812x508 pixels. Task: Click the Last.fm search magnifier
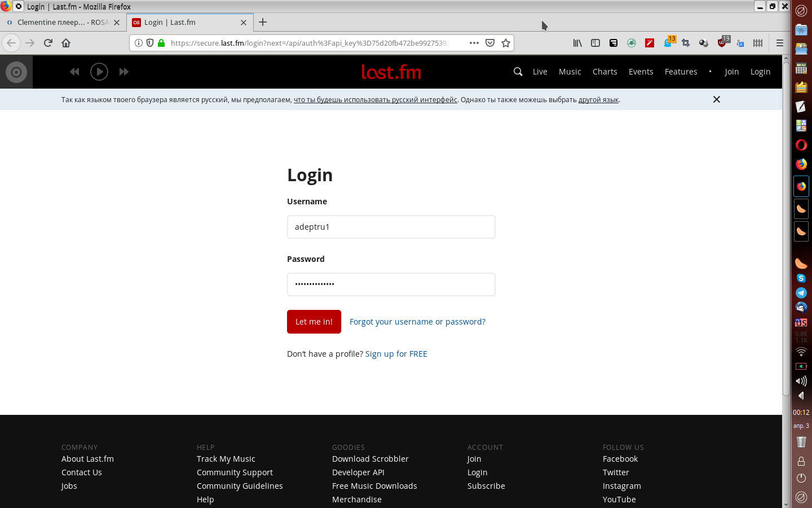518,72
